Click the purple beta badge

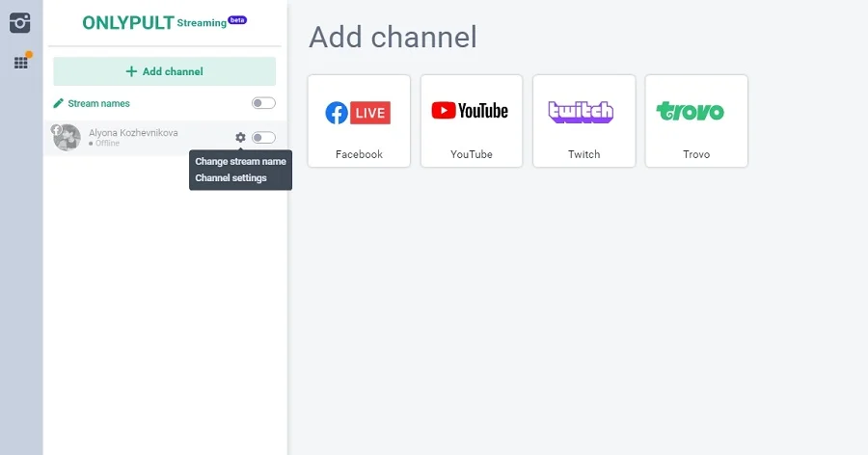click(237, 19)
